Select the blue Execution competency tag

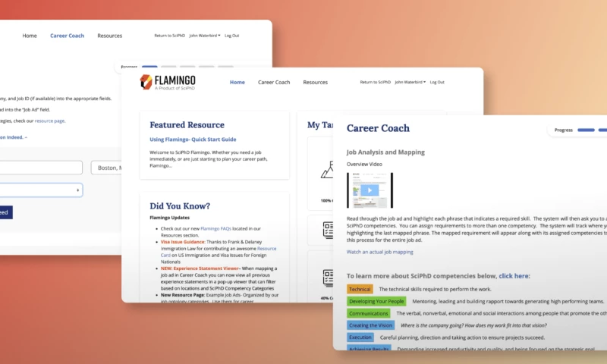[360, 337]
